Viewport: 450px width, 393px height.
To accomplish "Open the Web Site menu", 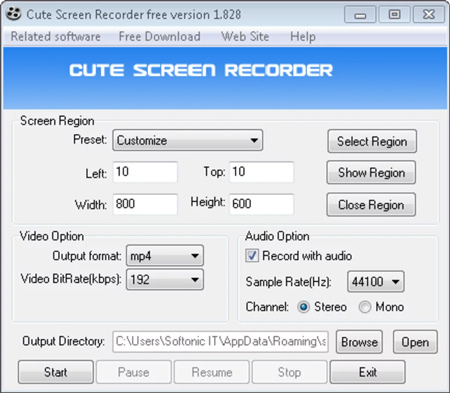I will pyautogui.click(x=245, y=36).
